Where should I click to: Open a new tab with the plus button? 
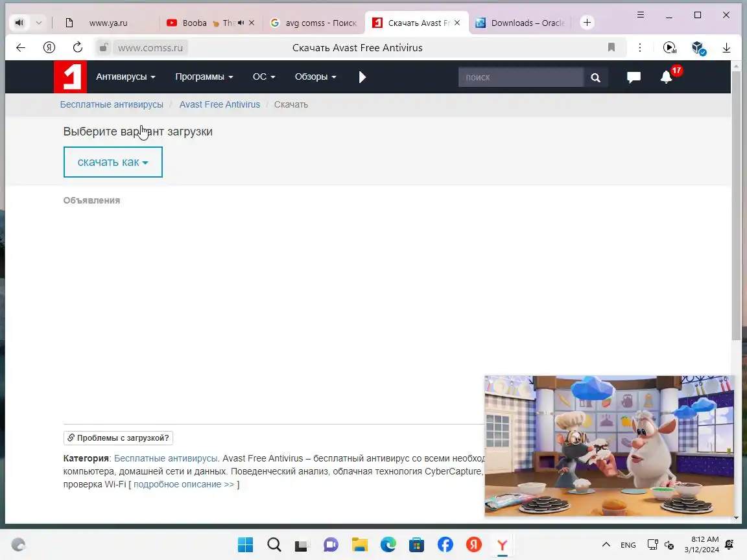[587, 23]
